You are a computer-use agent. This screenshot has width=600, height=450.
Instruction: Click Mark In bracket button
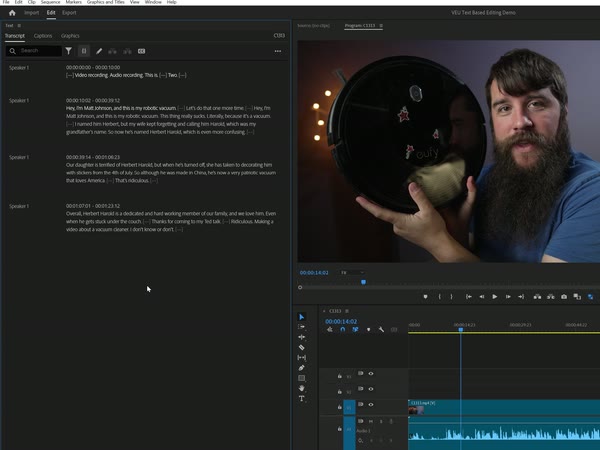click(439, 297)
